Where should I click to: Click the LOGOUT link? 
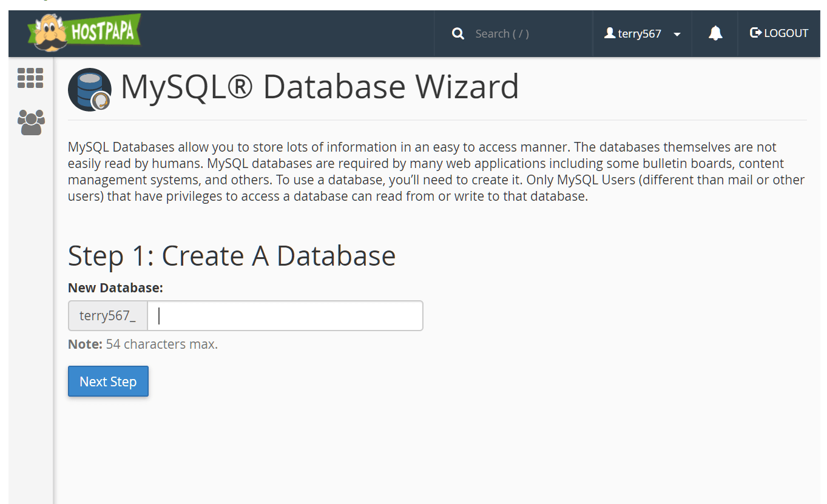(779, 33)
